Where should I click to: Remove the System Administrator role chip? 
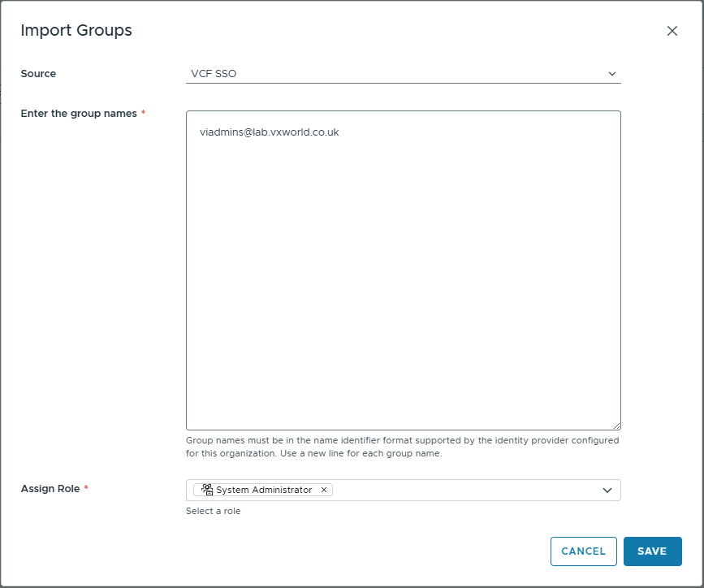(x=324, y=490)
